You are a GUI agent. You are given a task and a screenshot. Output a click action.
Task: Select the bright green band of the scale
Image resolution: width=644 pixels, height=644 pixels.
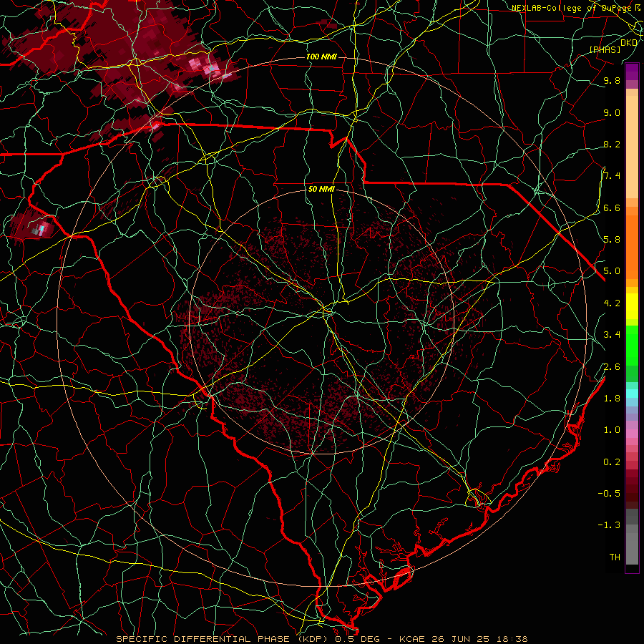point(632,345)
